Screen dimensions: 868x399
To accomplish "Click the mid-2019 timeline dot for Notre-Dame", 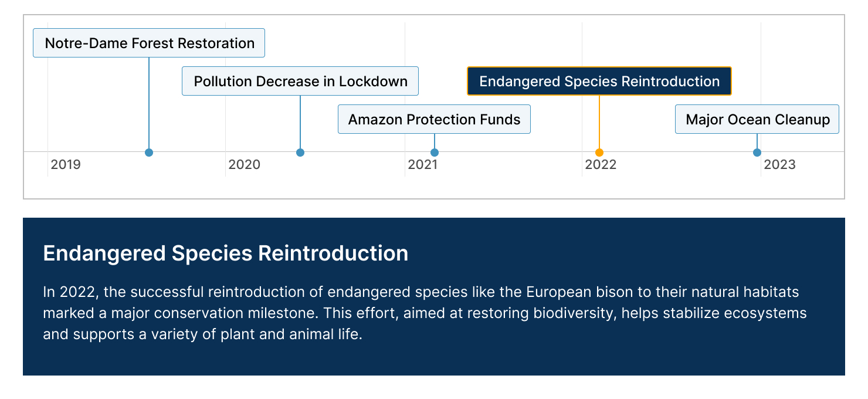I will point(149,153).
